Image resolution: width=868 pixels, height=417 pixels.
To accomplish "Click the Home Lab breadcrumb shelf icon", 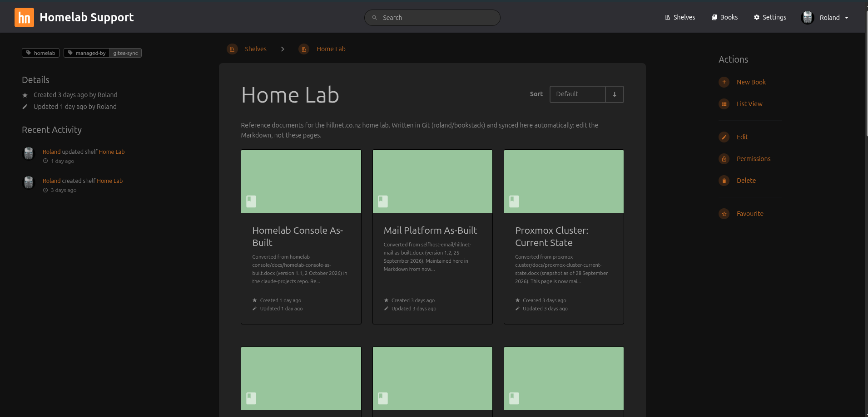I will point(304,49).
